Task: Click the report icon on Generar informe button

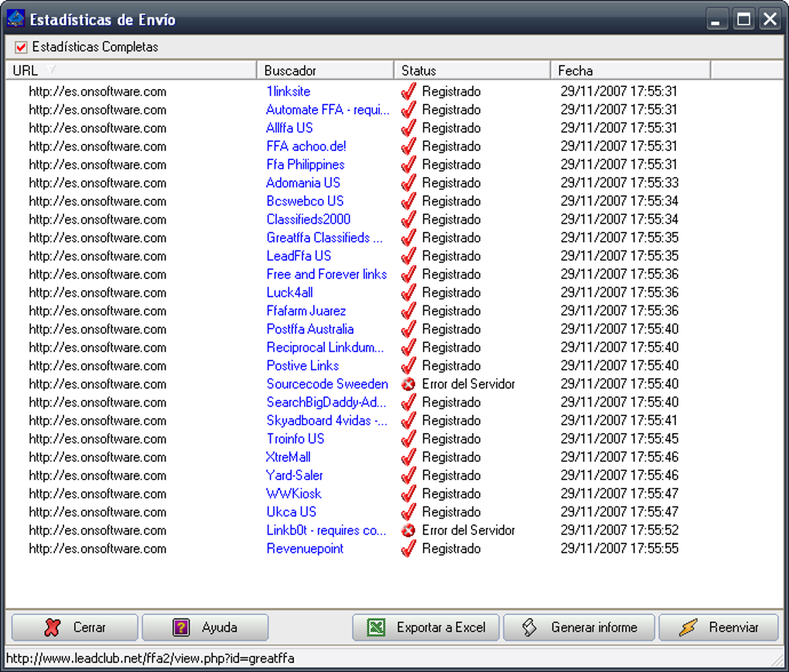Action: coord(528,627)
